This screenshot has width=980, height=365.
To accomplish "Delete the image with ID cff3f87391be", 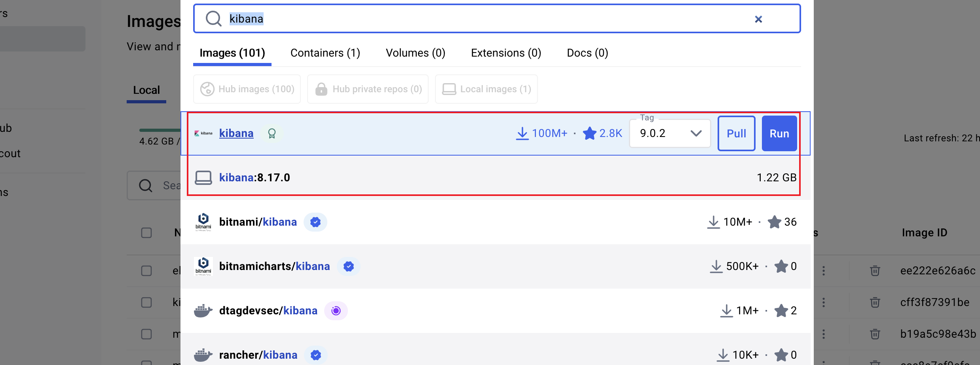I will (875, 302).
